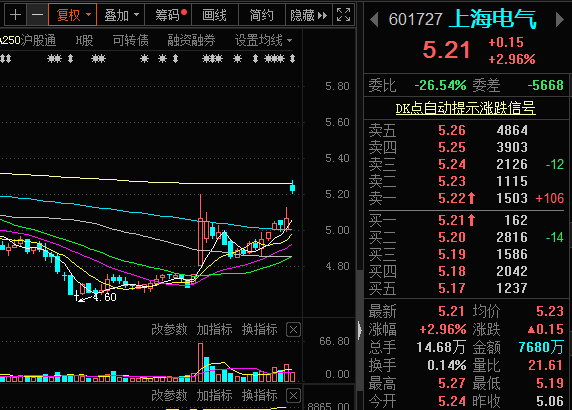This screenshot has height=410, width=572.
Task: Click the 昨收 value 5.06
Action: pyautogui.click(x=550, y=401)
